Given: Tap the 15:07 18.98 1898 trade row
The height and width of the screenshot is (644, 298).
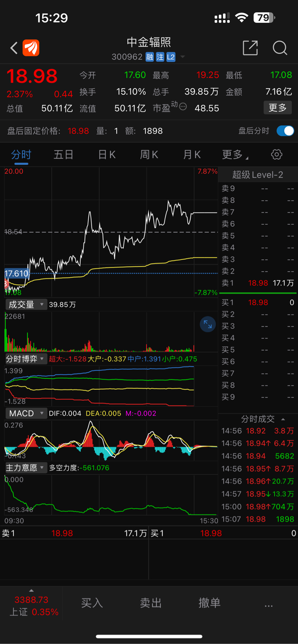Looking at the screenshot, I should pos(258,519).
